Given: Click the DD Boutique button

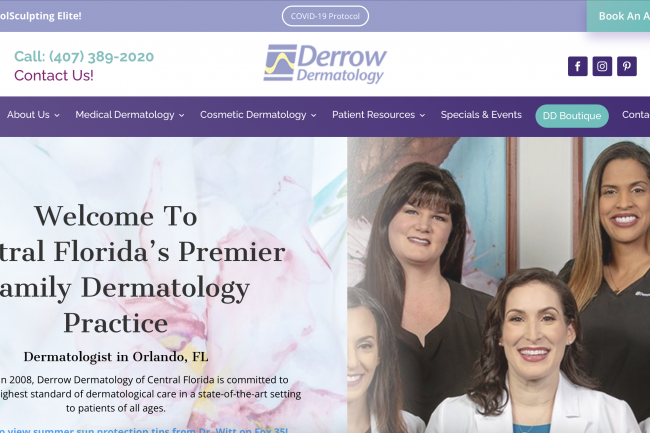Looking at the screenshot, I should click(x=572, y=116).
